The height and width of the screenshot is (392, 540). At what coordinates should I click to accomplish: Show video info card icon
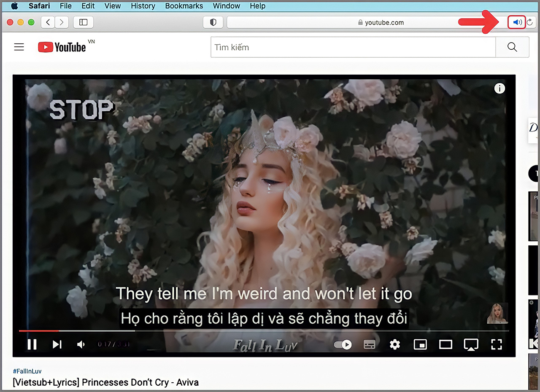[499, 89]
